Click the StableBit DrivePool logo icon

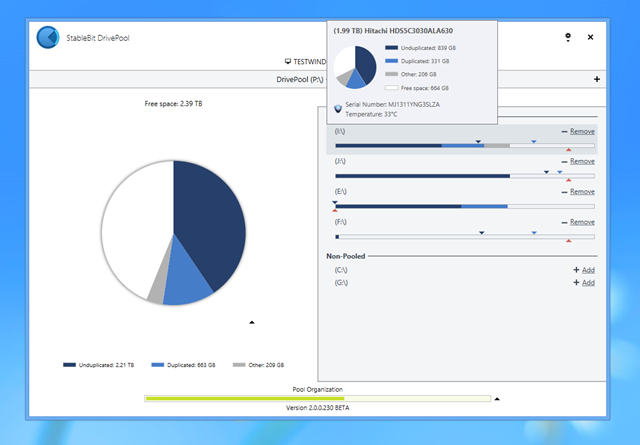point(48,38)
